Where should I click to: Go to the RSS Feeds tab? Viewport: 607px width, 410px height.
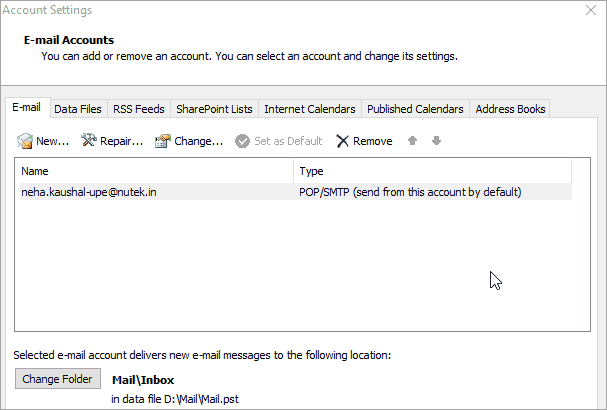[x=138, y=109]
